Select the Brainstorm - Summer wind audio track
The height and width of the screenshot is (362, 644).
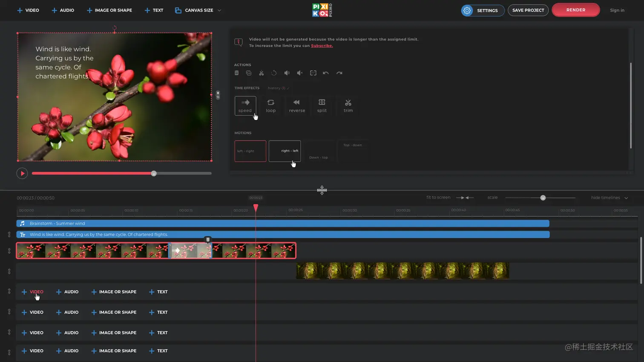click(283, 223)
